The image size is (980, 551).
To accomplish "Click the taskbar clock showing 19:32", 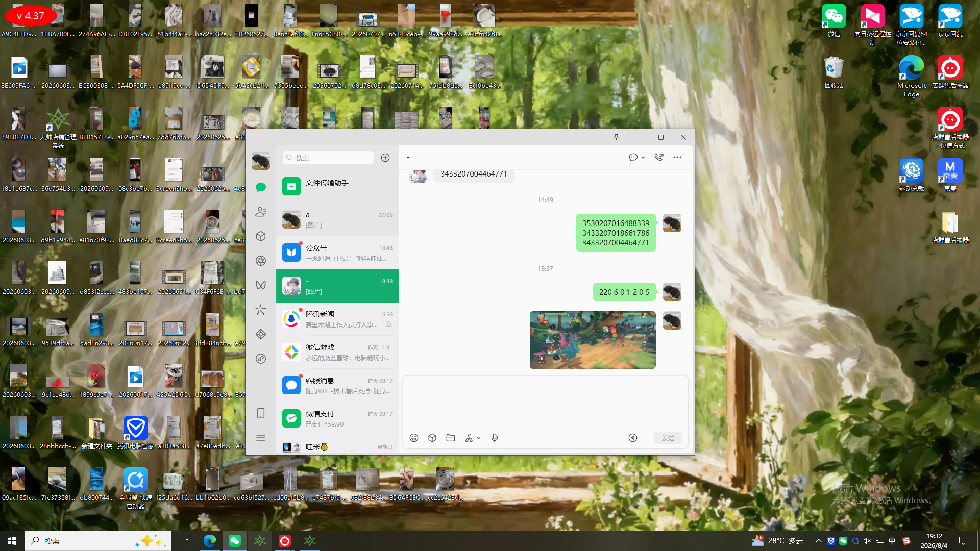I will coord(934,541).
